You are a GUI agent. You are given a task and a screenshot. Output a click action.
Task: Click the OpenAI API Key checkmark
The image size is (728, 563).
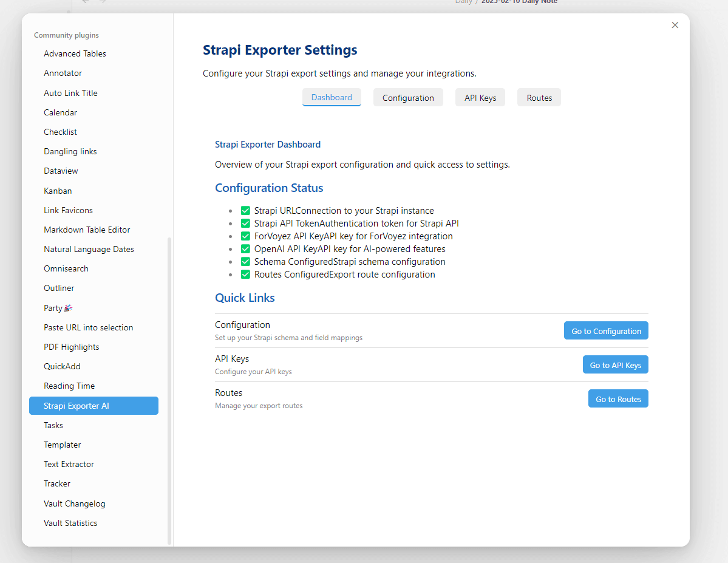coord(245,249)
